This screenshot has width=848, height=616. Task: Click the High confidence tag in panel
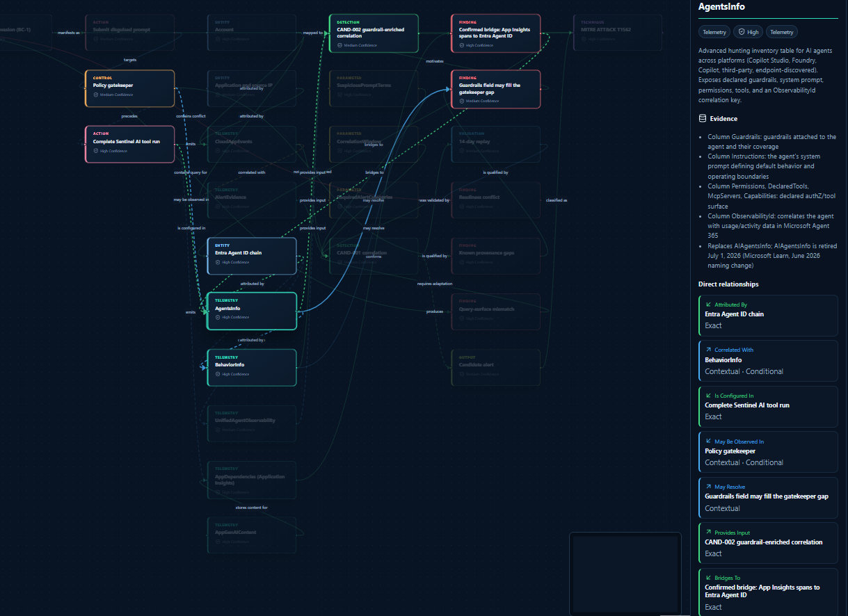click(749, 32)
